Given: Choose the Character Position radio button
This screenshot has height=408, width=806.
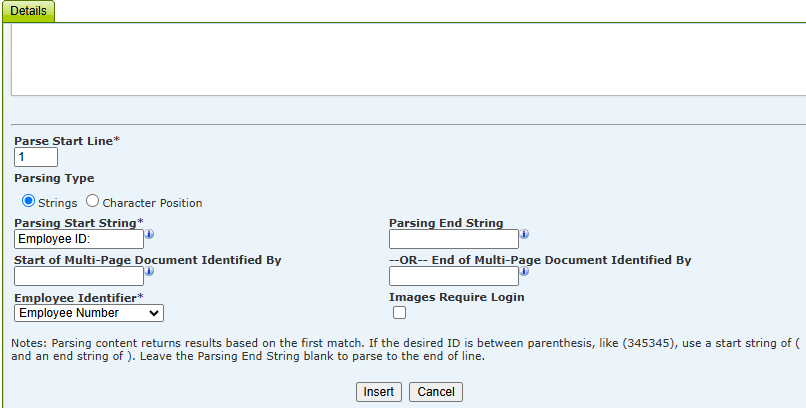Looking at the screenshot, I should [x=93, y=201].
